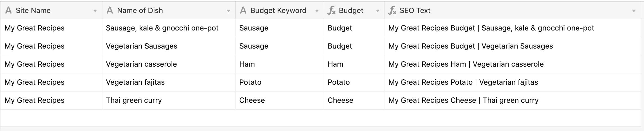Click the Potato cell in Budget column
The height and width of the screenshot is (131, 644).
point(354,82)
